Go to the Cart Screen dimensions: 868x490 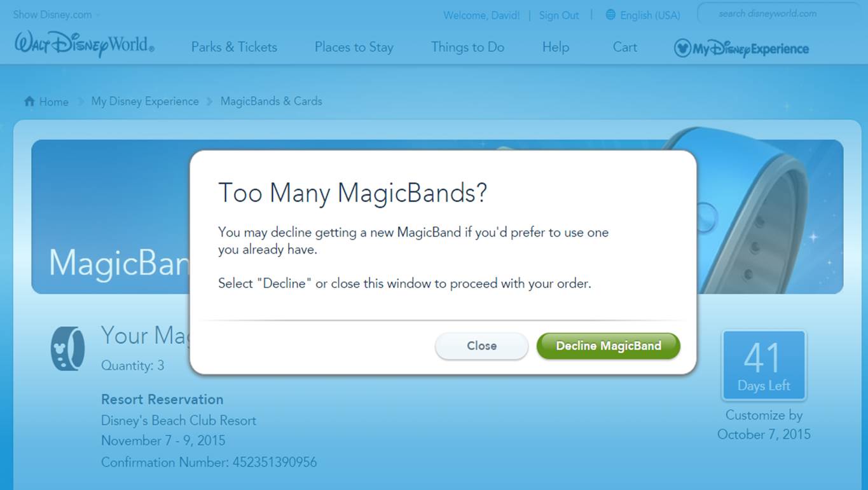tap(625, 47)
